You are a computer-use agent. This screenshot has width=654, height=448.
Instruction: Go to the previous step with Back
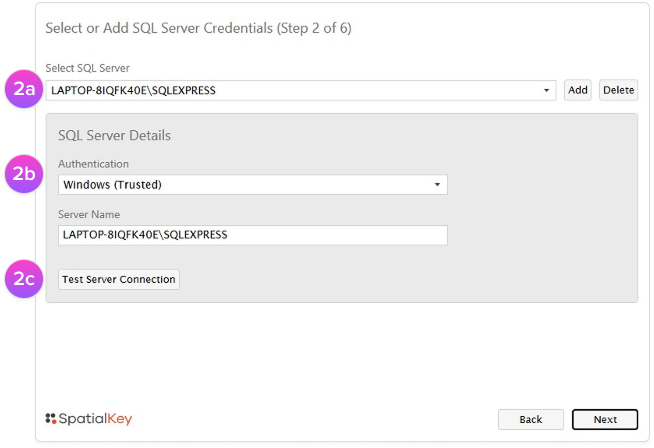point(530,419)
